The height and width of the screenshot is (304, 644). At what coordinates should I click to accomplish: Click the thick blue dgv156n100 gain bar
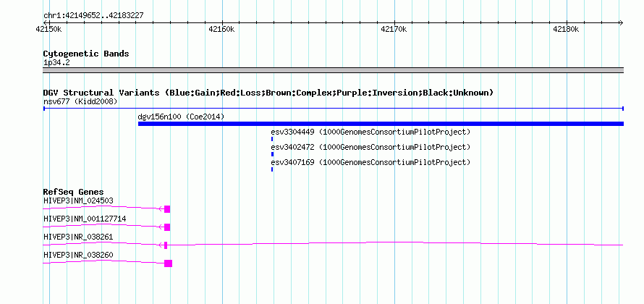(x=381, y=124)
